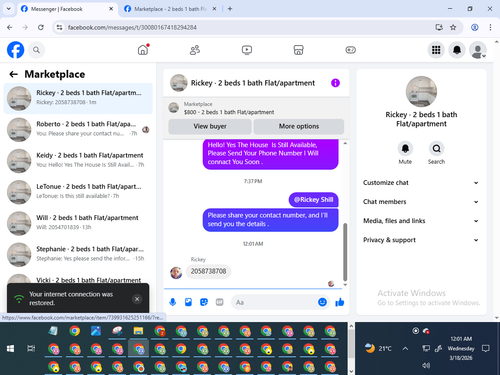Choose a sticker icon
Viewport: 500px width, 375px height.
(204, 302)
